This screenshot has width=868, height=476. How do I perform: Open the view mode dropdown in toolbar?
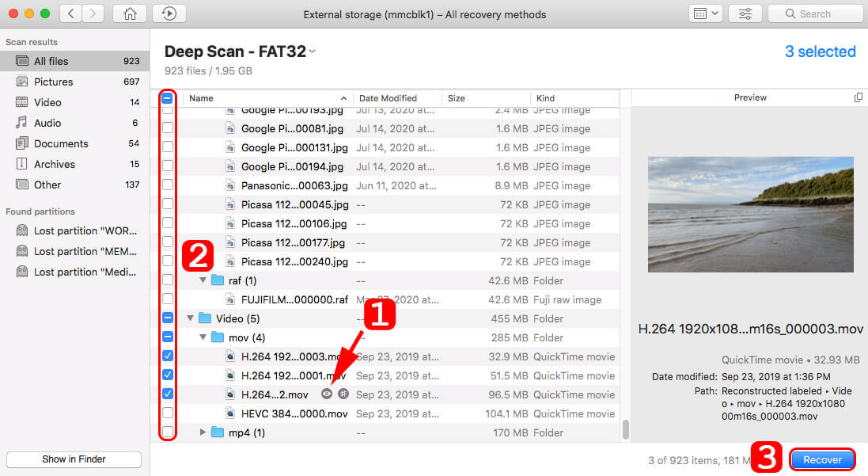705,13
